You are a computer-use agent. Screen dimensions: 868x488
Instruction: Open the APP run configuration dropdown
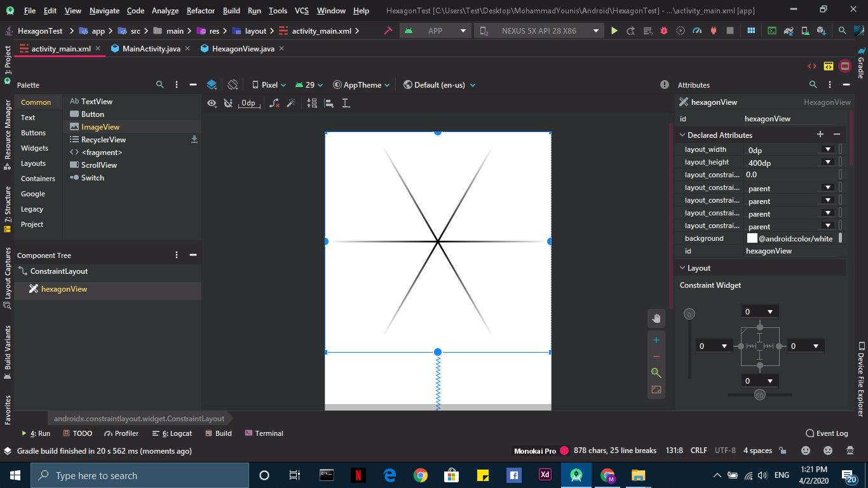pos(435,30)
